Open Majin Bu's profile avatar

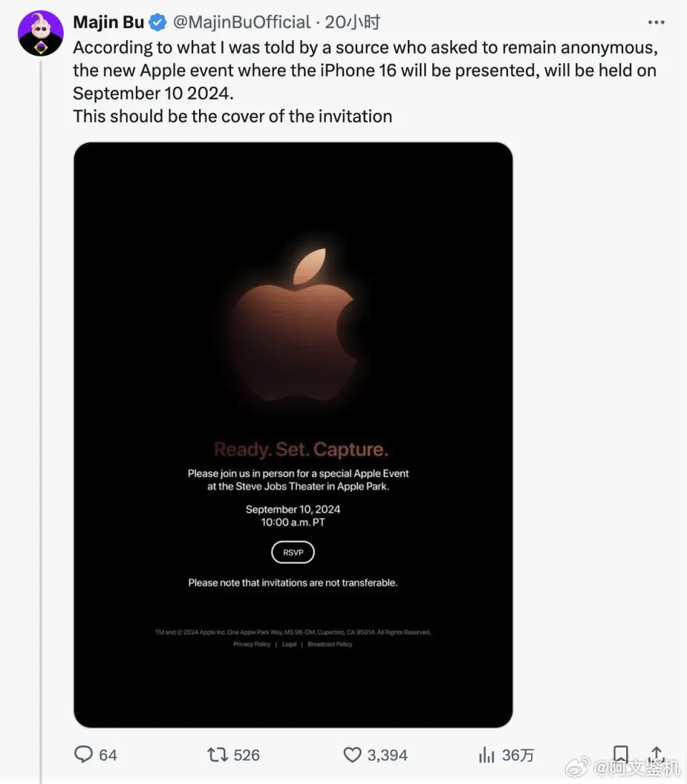[41, 33]
